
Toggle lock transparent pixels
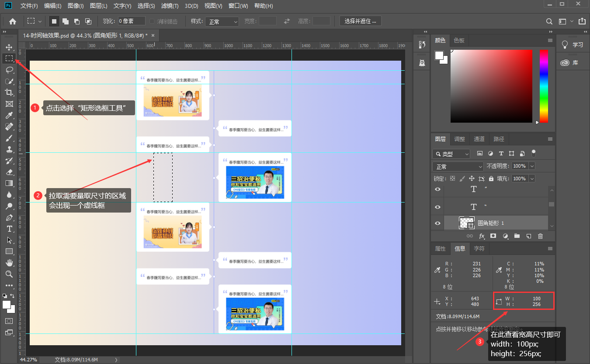click(452, 179)
